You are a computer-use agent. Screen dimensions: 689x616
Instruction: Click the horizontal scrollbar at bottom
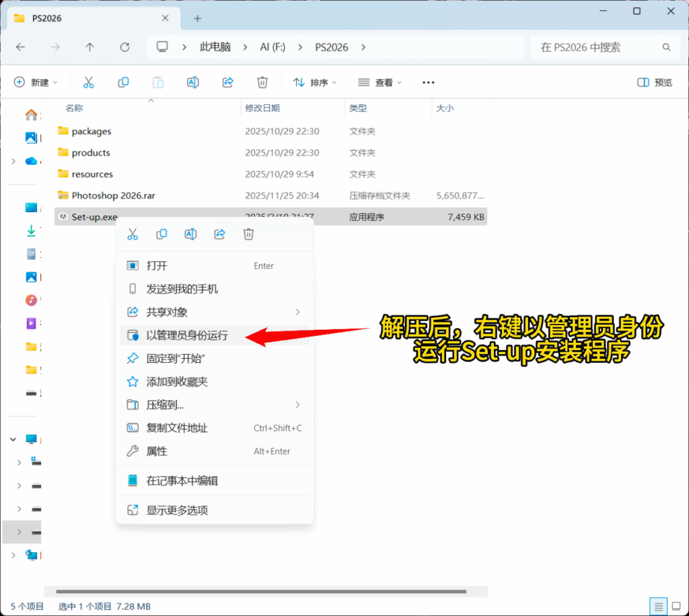tap(262, 592)
